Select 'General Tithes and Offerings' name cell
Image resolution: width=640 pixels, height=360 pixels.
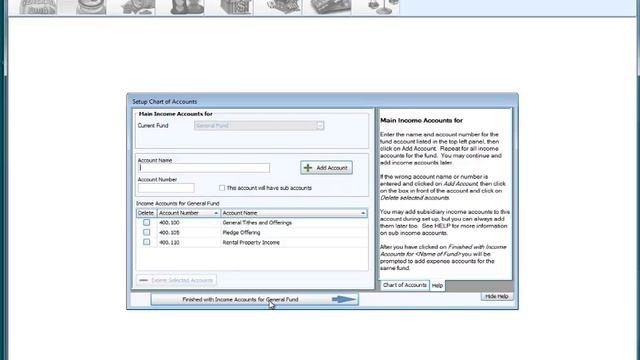tap(294, 223)
